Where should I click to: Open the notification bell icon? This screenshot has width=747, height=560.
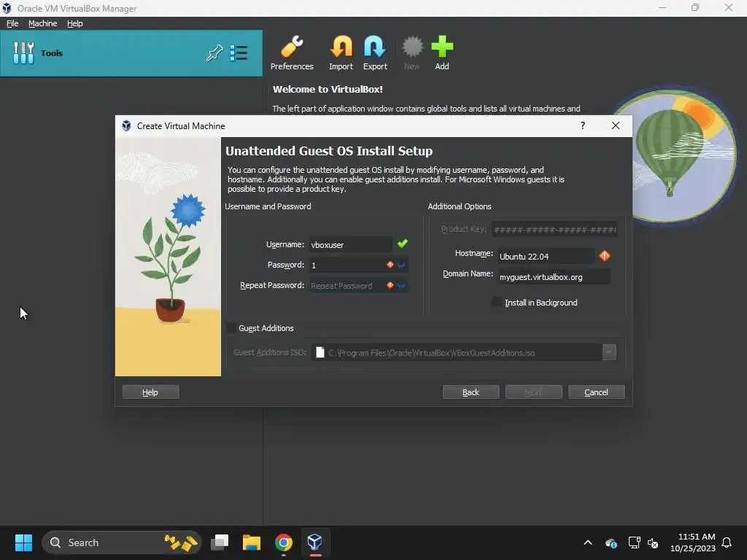point(727,542)
